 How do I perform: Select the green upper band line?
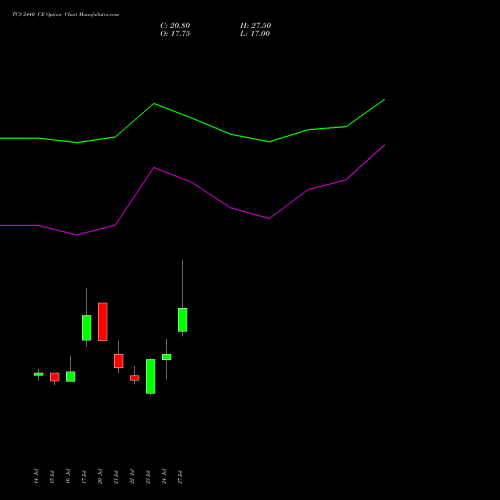click(192, 121)
